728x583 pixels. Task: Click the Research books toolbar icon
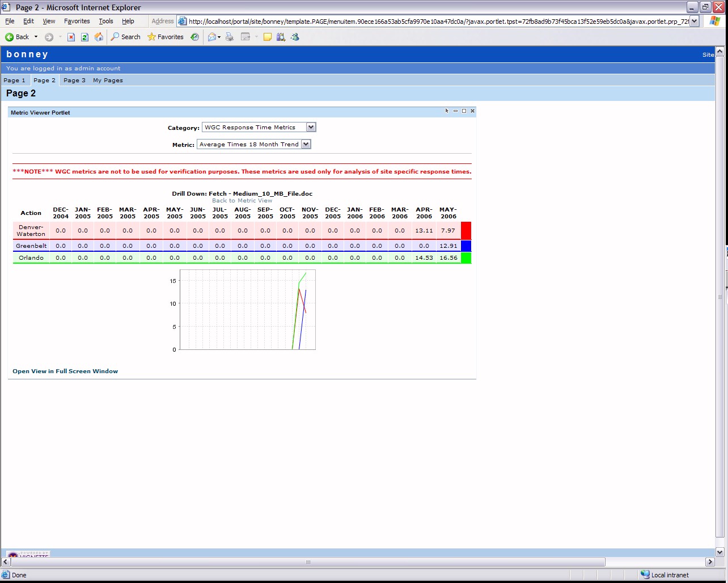click(281, 37)
